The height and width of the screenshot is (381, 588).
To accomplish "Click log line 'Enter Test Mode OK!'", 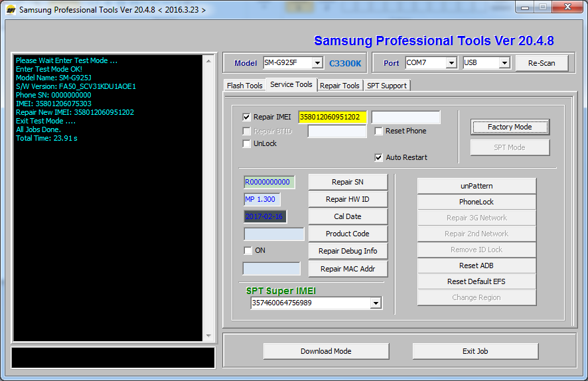I will click(x=48, y=69).
